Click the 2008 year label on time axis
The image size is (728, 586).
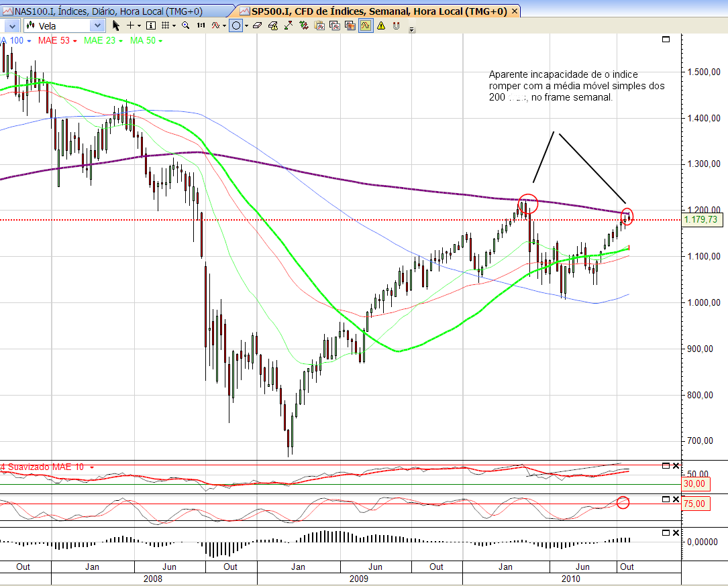pyautogui.click(x=153, y=579)
